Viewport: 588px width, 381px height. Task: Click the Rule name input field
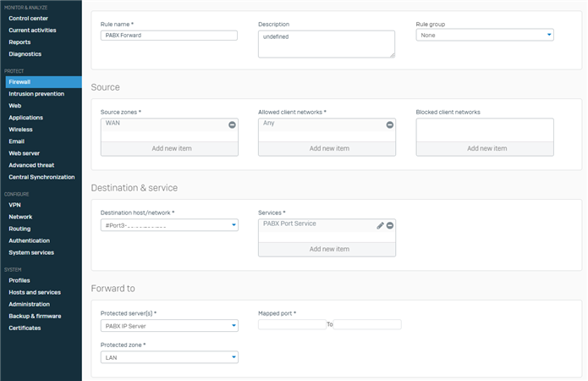169,36
